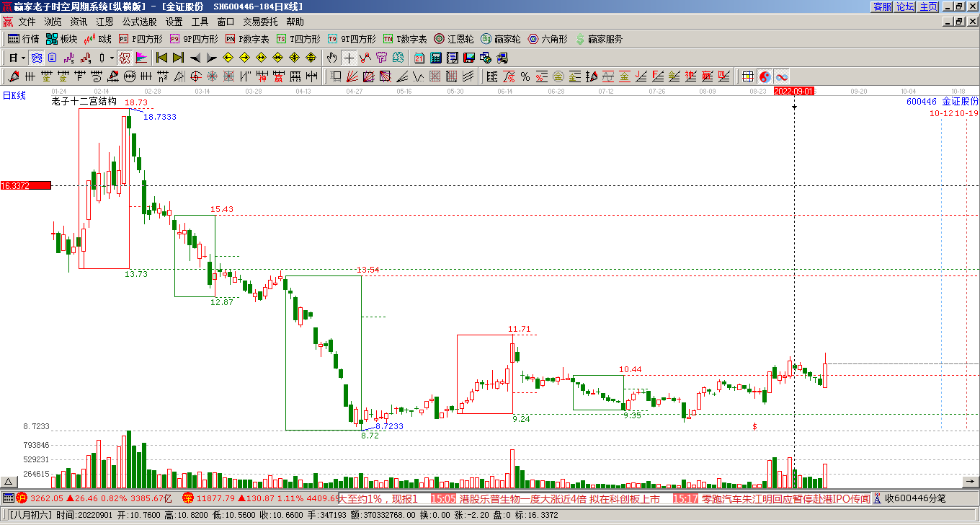Select the hand pan tool

(x=332, y=58)
